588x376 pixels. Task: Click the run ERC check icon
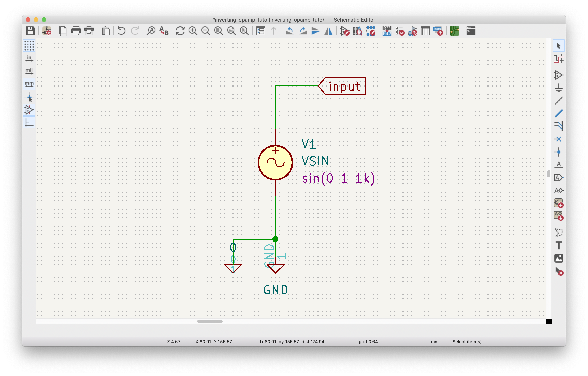399,30
